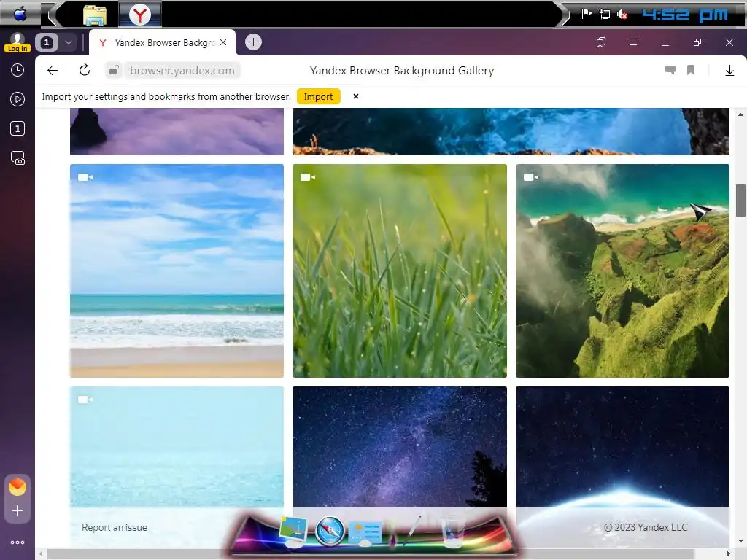Select the green mountain cliffs video background

click(622, 271)
